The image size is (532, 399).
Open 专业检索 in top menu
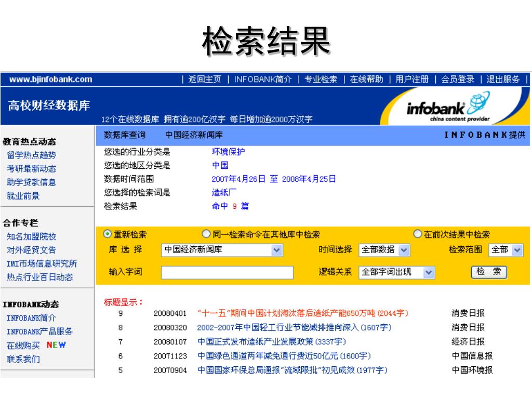click(x=321, y=79)
